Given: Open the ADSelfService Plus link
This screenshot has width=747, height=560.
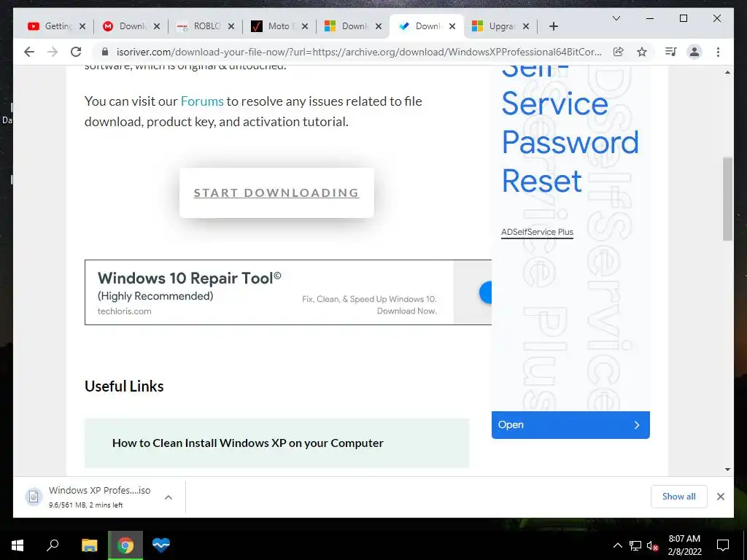Looking at the screenshot, I should (x=537, y=232).
